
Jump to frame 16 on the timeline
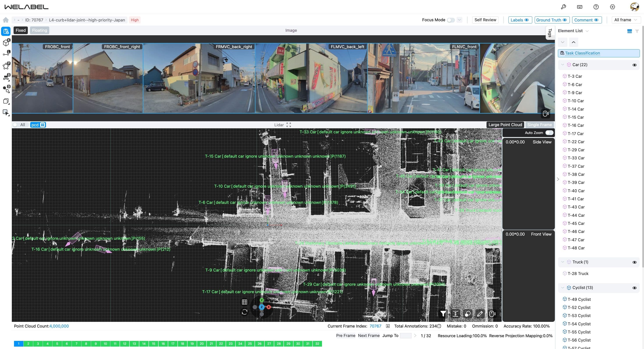[x=163, y=344]
